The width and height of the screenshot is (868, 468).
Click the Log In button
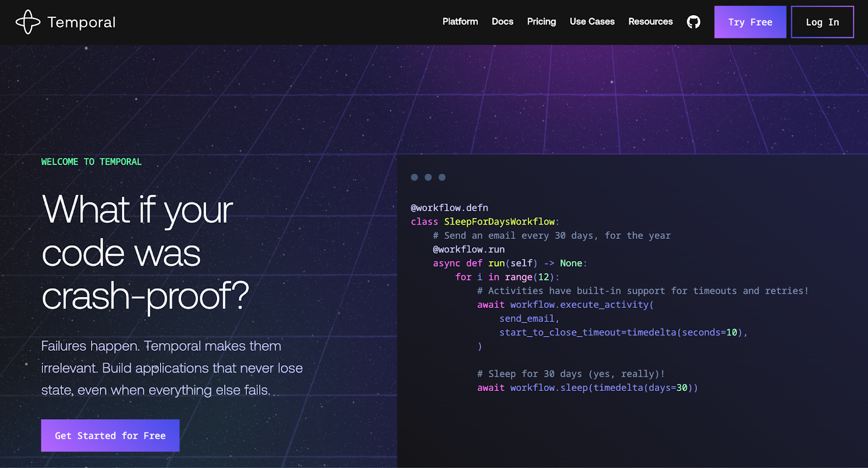[x=822, y=22]
